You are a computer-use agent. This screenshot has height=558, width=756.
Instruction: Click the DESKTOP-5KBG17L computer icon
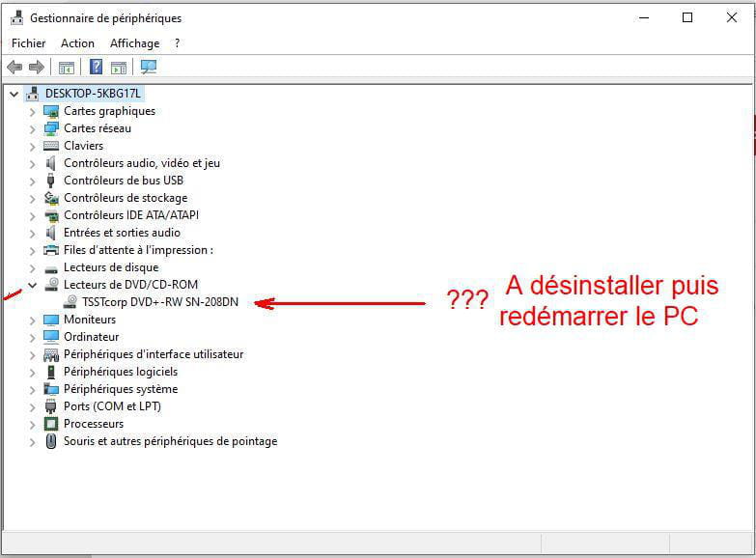[32, 93]
